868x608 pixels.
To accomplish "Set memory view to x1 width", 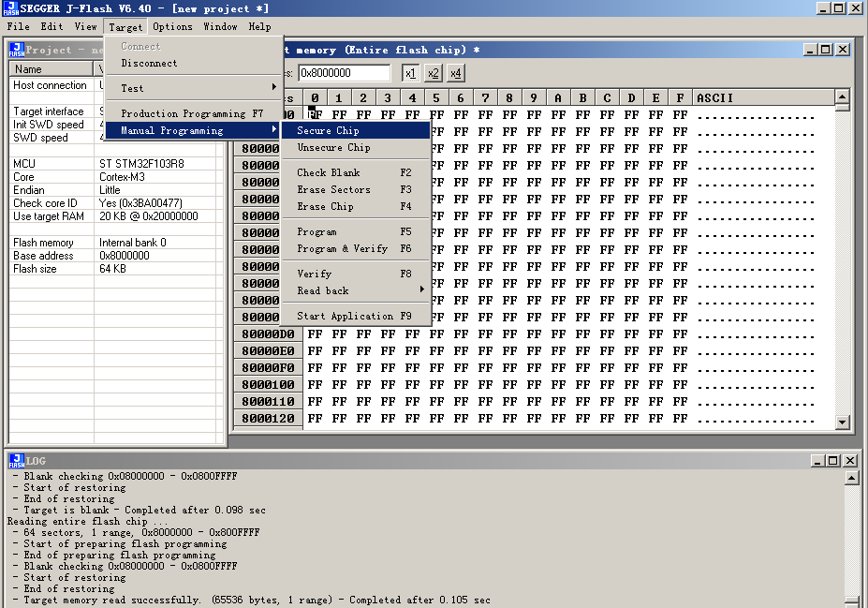I will [410, 73].
